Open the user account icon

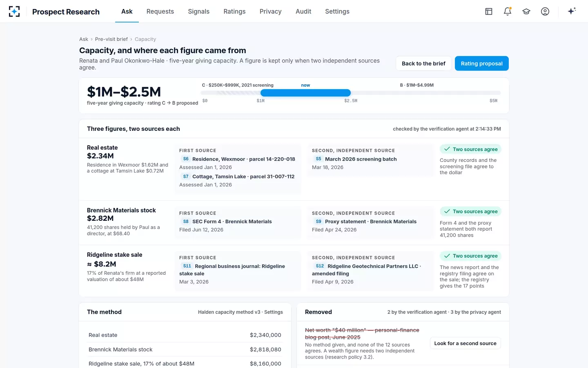[x=545, y=11]
